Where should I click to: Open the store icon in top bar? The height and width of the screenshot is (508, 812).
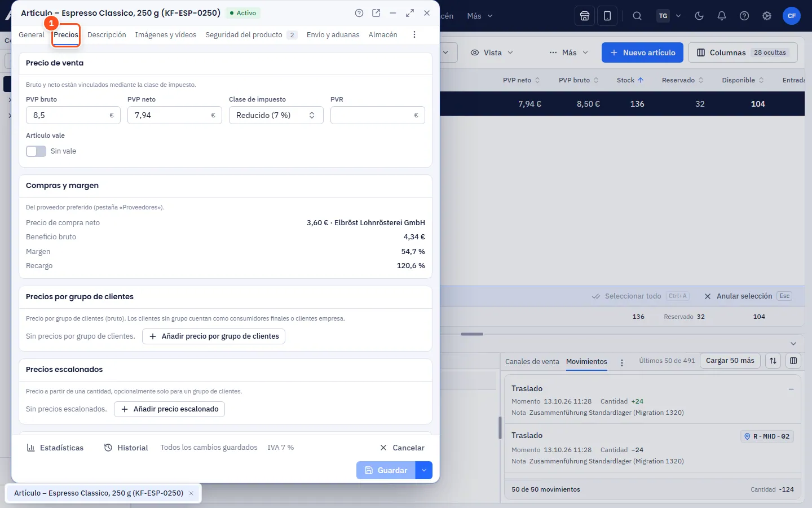click(x=585, y=16)
